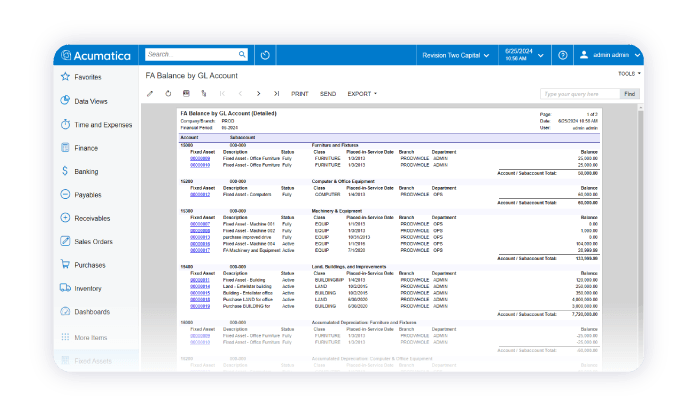Click the 'Type your query here' field
700x414 pixels.
tap(580, 94)
